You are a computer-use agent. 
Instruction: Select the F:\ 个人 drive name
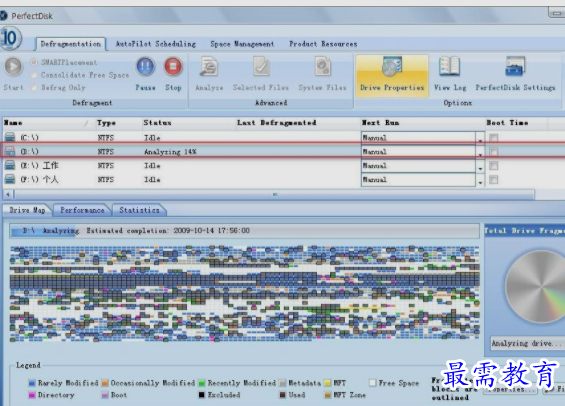(x=39, y=179)
